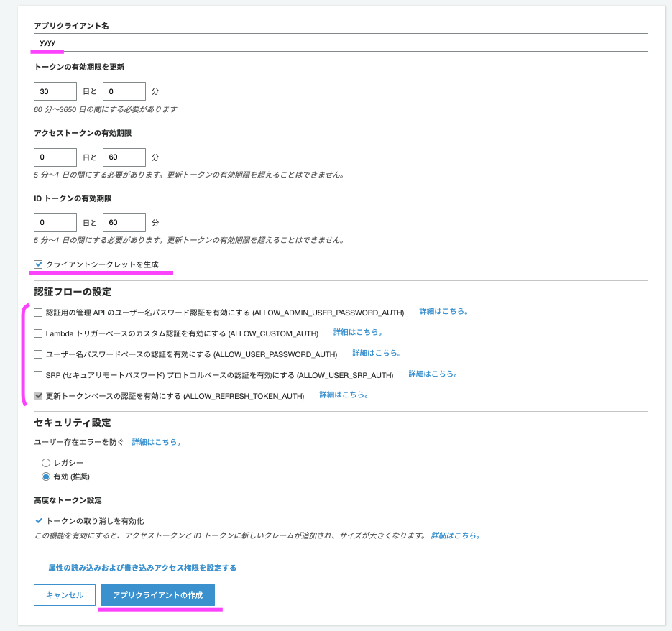Select the 有効 (推奨) radio button
Image resolution: width=672 pixels, height=631 pixels.
click(x=46, y=476)
